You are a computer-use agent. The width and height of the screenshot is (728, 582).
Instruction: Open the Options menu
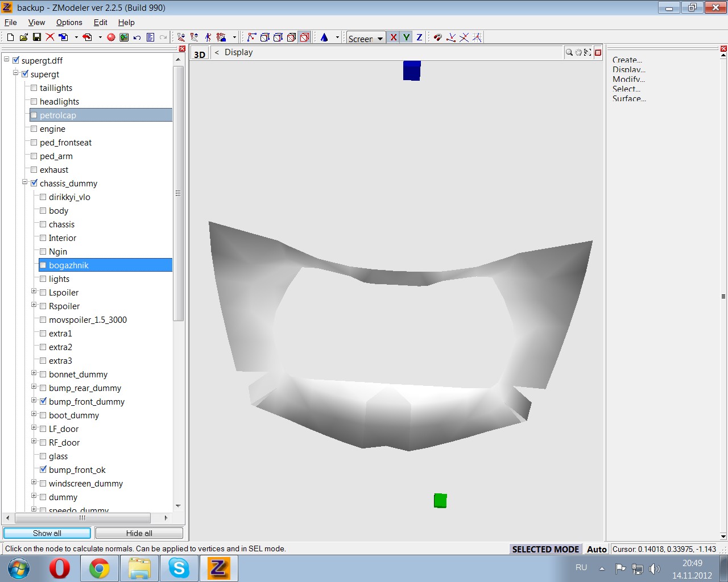69,22
